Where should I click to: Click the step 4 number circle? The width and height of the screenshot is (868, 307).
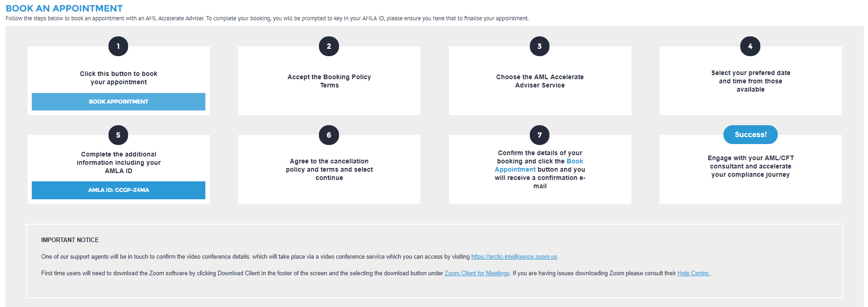pos(750,46)
